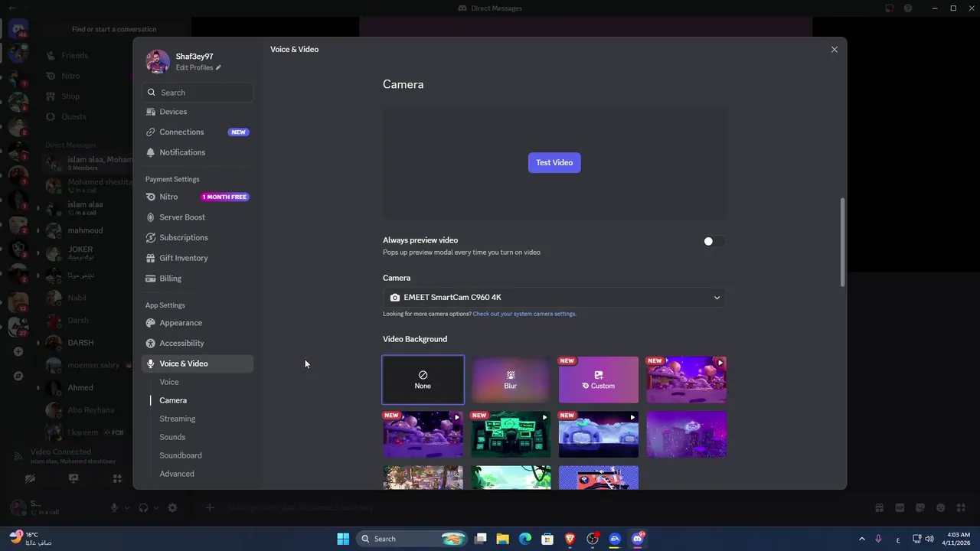Open Subscriptions settings page
This screenshot has width=980, height=551.
click(x=198, y=237)
